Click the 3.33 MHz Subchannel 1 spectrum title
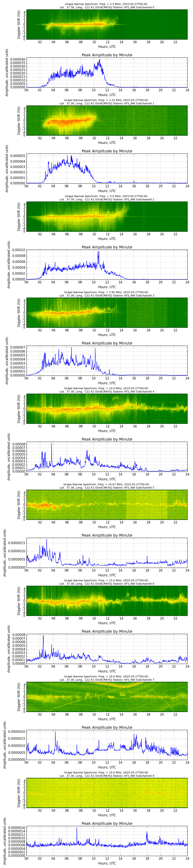193x868 pixels. coord(107,102)
